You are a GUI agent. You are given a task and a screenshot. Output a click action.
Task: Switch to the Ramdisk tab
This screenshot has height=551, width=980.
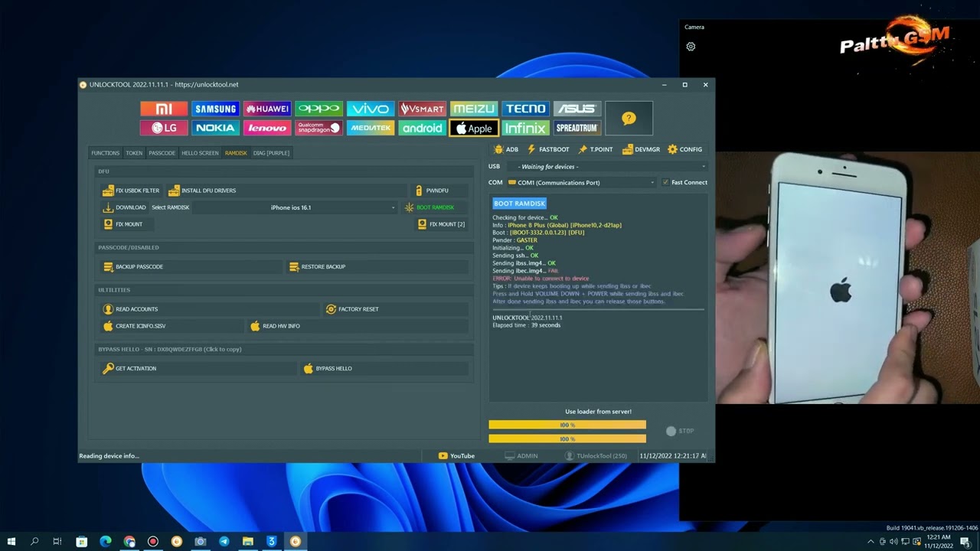(x=236, y=153)
